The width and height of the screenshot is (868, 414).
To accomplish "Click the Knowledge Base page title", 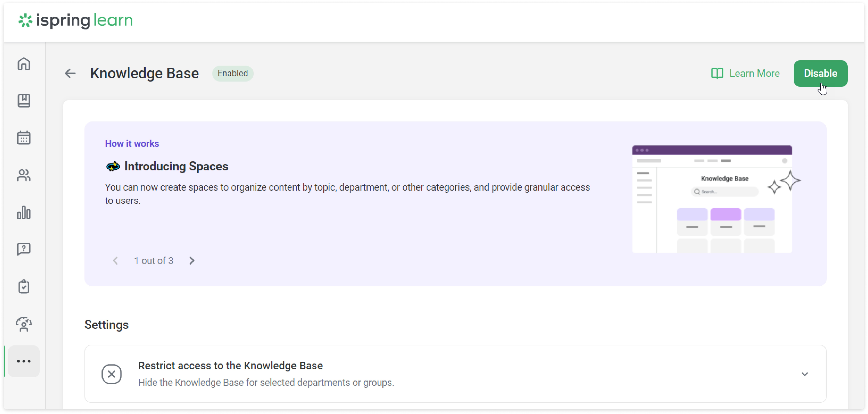I will pos(144,73).
